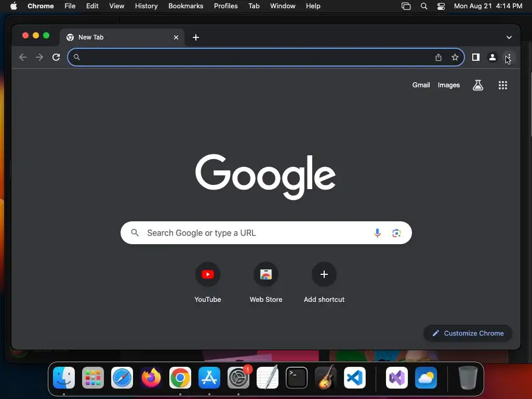This screenshot has height=399, width=532.
Task: Add a new shortcut tile
Action: coord(324,283)
